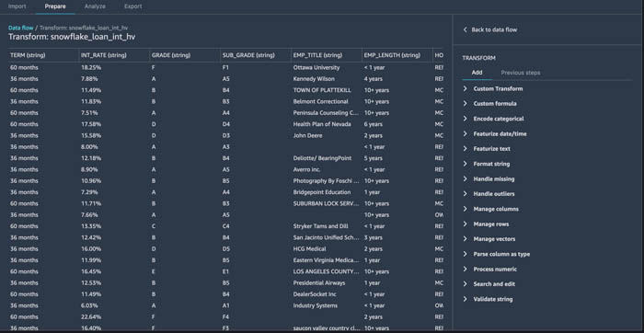Image resolution: width=644 pixels, height=333 pixels.
Task: Switch to the Import tab
Action: [17, 6]
